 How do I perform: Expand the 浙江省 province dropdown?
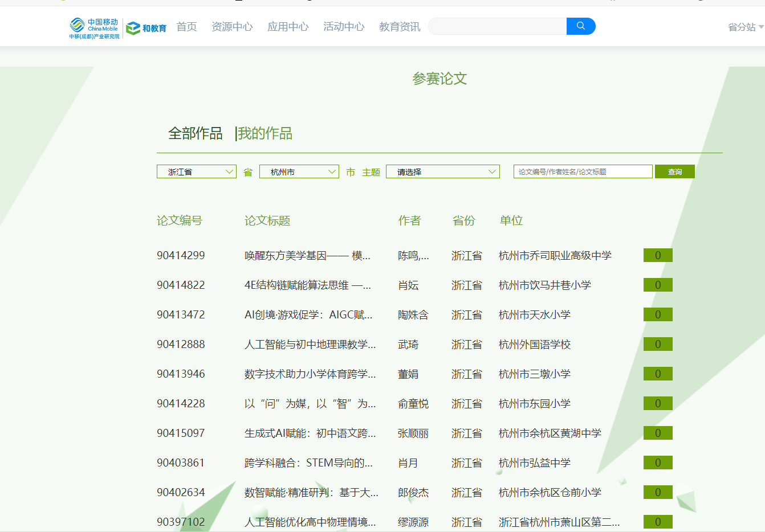[x=196, y=171]
